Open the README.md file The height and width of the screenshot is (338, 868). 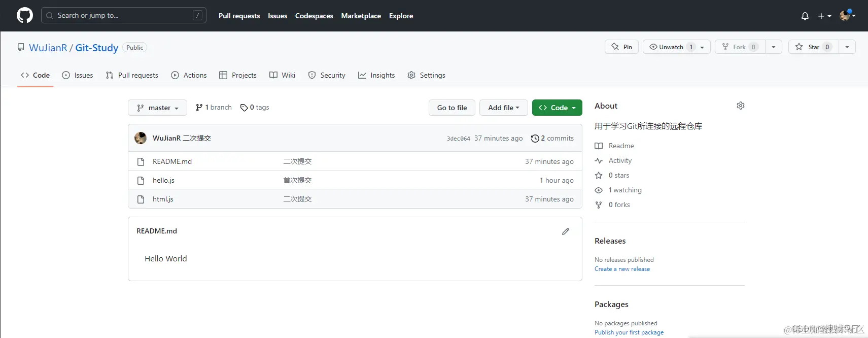[x=172, y=161]
